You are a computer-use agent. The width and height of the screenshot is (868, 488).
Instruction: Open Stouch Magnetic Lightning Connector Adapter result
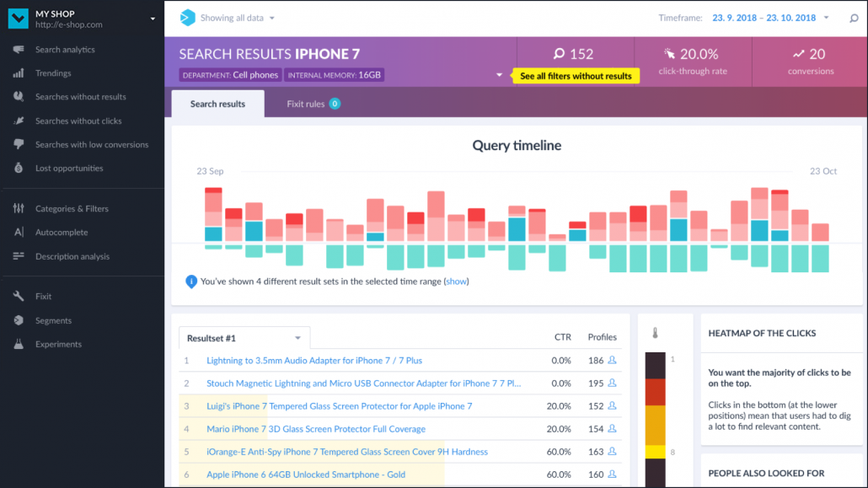[x=364, y=383]
